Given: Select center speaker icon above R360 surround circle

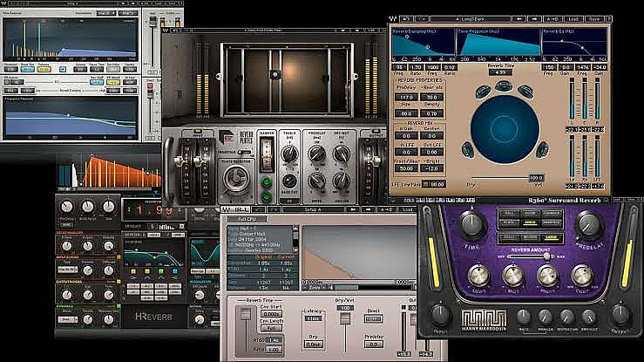Looking at the screenshot, I should [503, 85].
